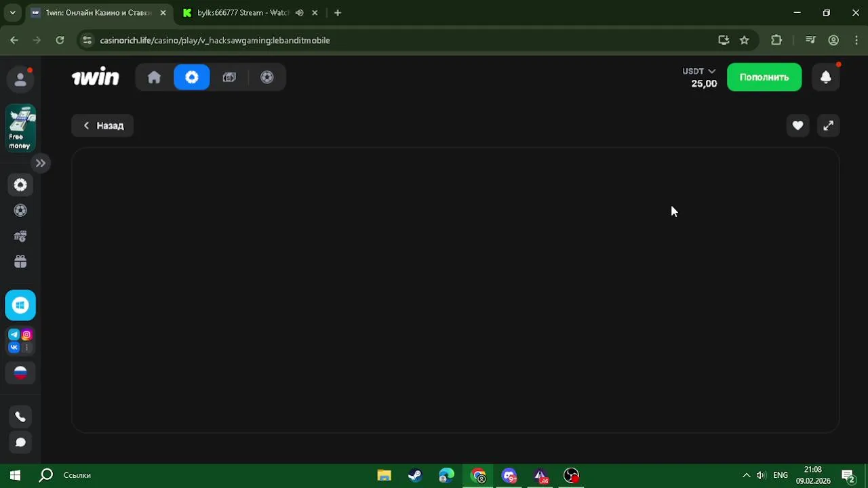Image resolution: width=868 pixels, height=488 pixels.
Task: Open Chrome profile icon
Action: pos(833,40)
